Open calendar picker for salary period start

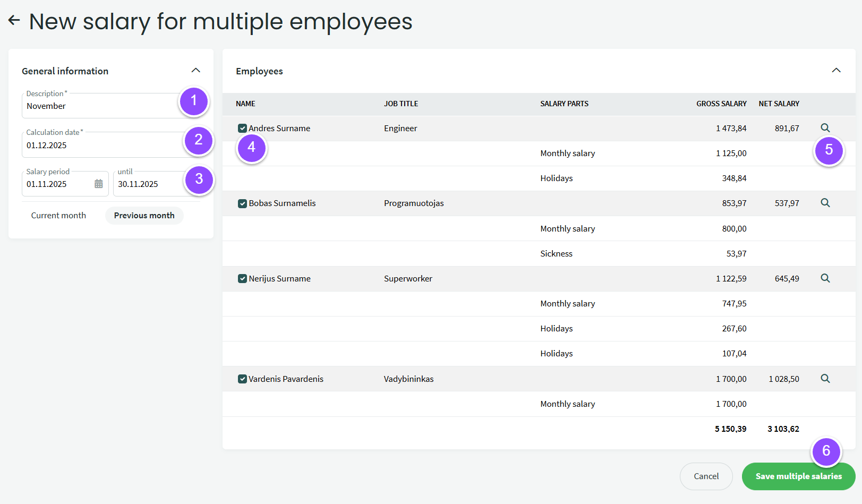[x=99, y=184]
